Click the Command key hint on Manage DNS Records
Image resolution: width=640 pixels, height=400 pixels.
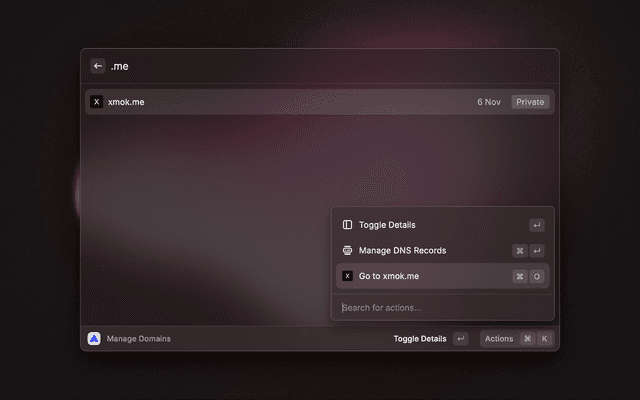click(x=520, y=251)
